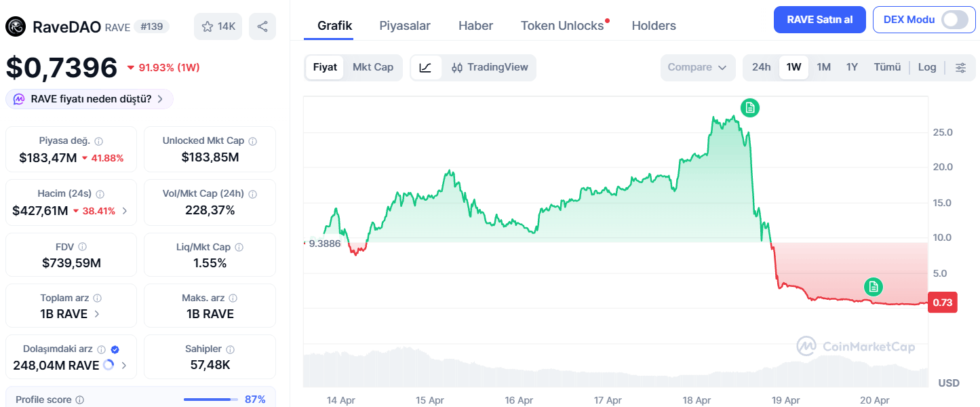Select the line chart view icon
This screenshot has height=407, width=980.
coord(426,67)
